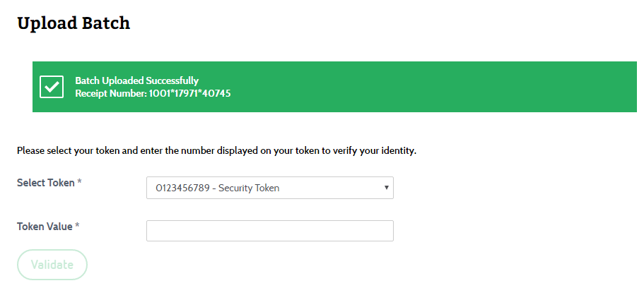Click the Validate button
Image resolution: width=644 pixels, height=288 pixels.
tap(52, 265)
